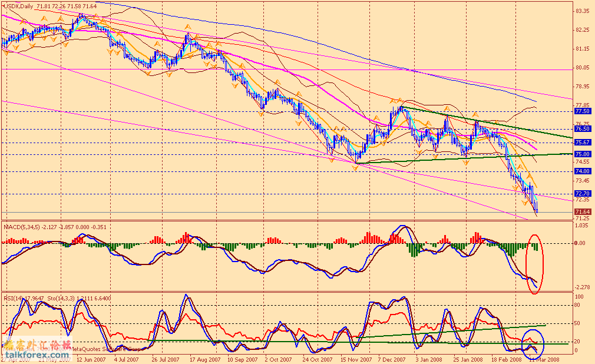
Task: Select the 82.25 price axis label
Action: click(583, 30)
